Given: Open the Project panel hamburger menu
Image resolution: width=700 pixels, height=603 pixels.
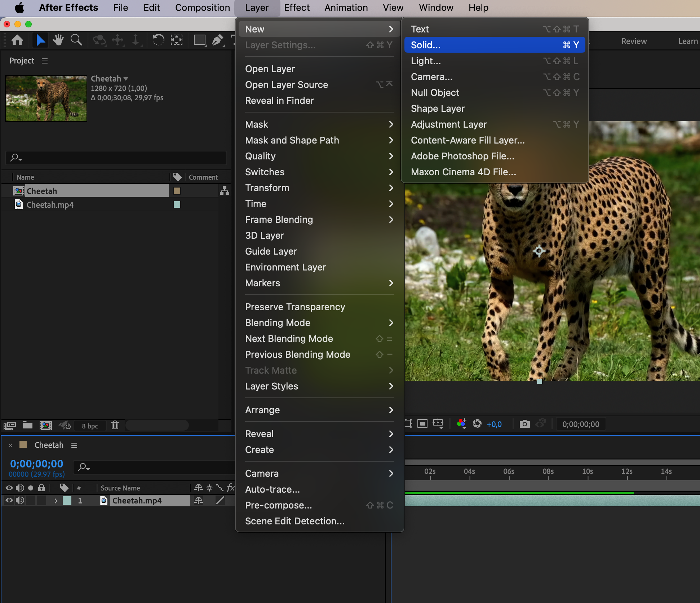Looking at the screenshot, I should [45, 61].
